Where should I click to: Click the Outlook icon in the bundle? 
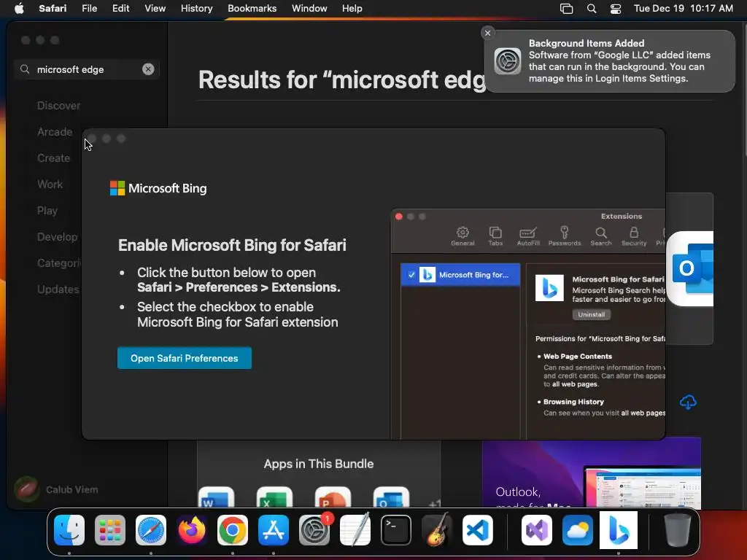tap(391, 497)
